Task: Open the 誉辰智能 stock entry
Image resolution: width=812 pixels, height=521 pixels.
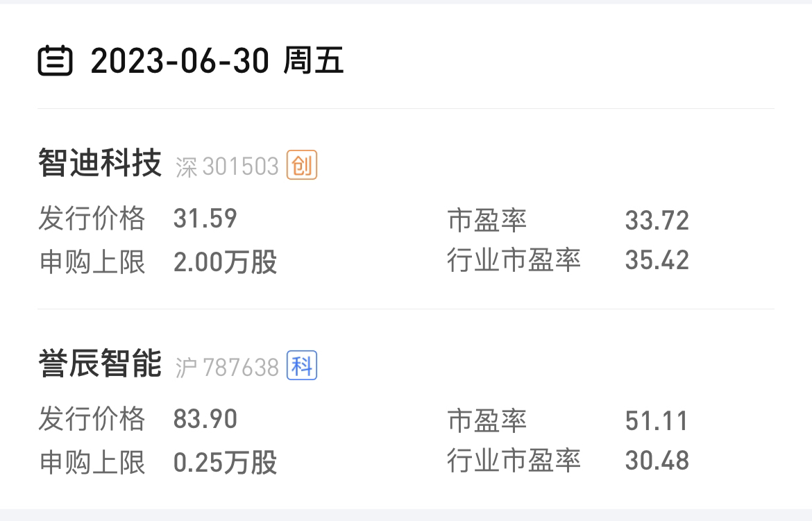Action: click(406, 409)
